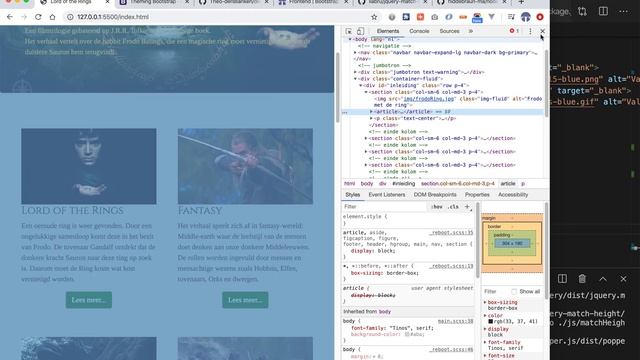Viewport: 640px width, 360px height.
Task: Click the Lees meer button under Fantasy
Action: [245, 300]
